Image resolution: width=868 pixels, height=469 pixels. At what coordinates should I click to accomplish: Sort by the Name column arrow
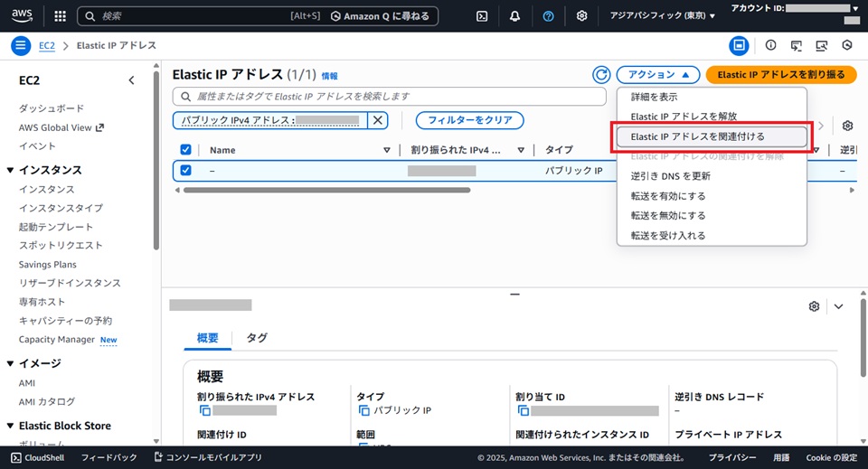[x=387, y=150]
